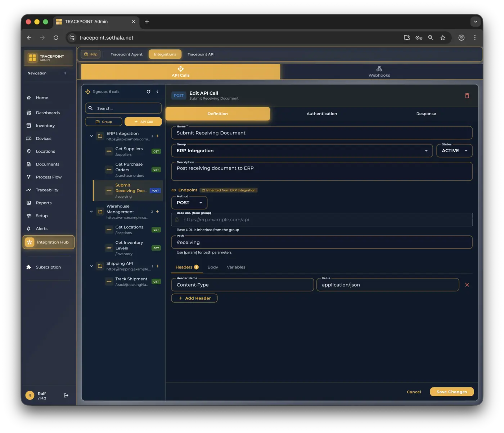Image resolution: width=504 pixels, height=433 pixels.
Task: Open the Group ERP Integration dropdown
Action: point(302,151)
